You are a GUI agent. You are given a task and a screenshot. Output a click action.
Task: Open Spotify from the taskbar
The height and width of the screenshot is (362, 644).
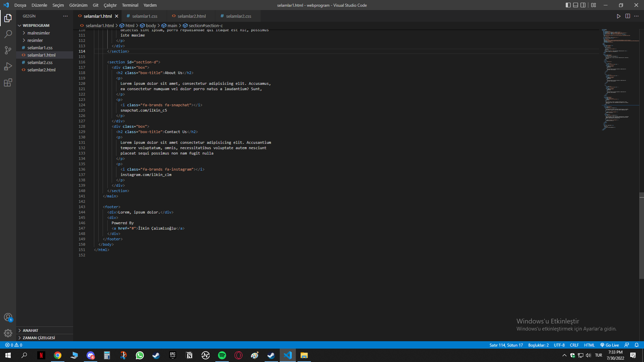tap(222, 355)
